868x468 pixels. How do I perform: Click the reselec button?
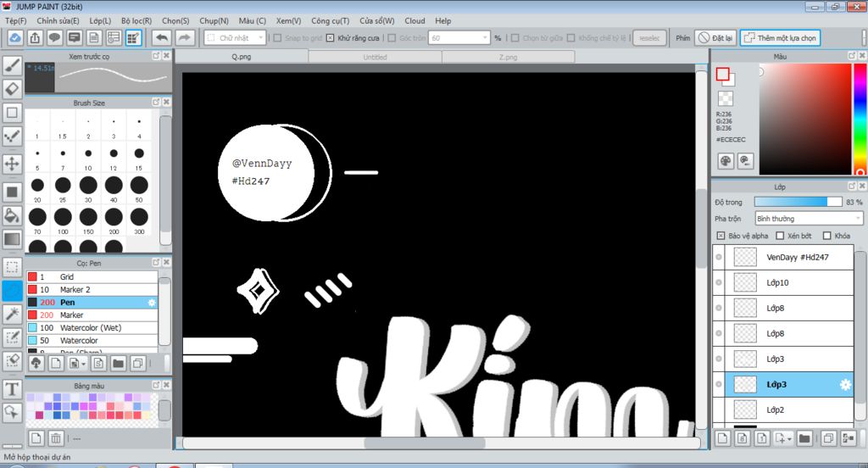pos(649,38)
